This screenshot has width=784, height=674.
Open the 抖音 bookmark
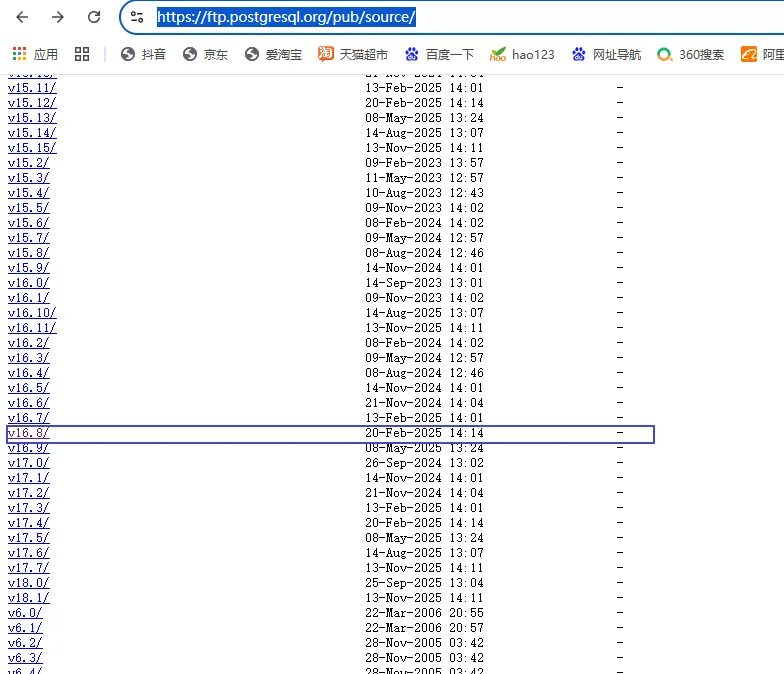click(x=143, y=54)
